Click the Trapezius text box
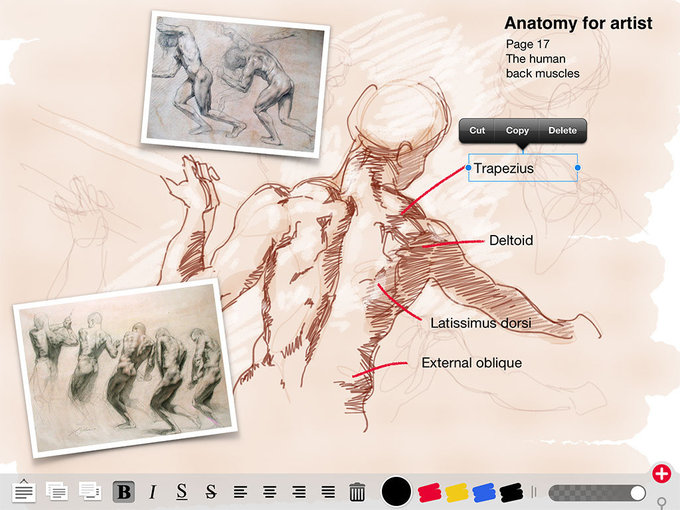The height and width of the screenshot is (510, 680). tap(523, 168)
